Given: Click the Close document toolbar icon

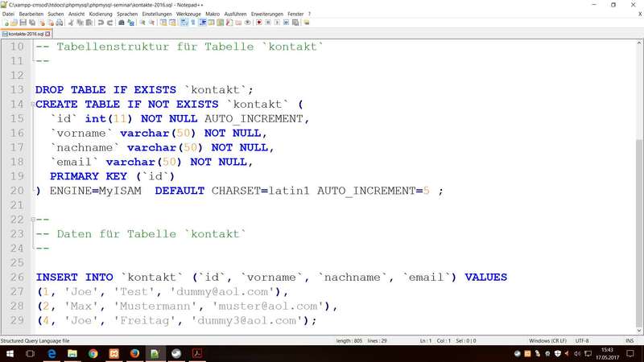Looking at the screenshot, I should [x=42, y=23].
